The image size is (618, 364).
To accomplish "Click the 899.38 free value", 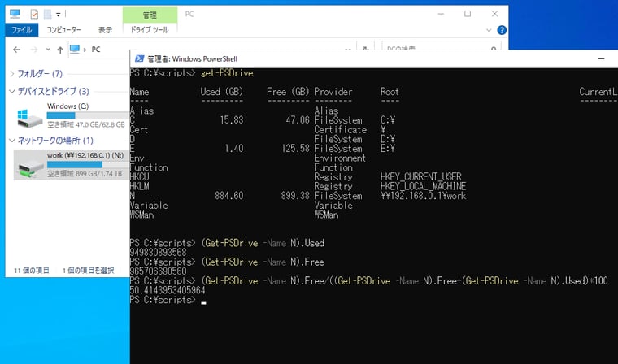I will coord(295,196).
